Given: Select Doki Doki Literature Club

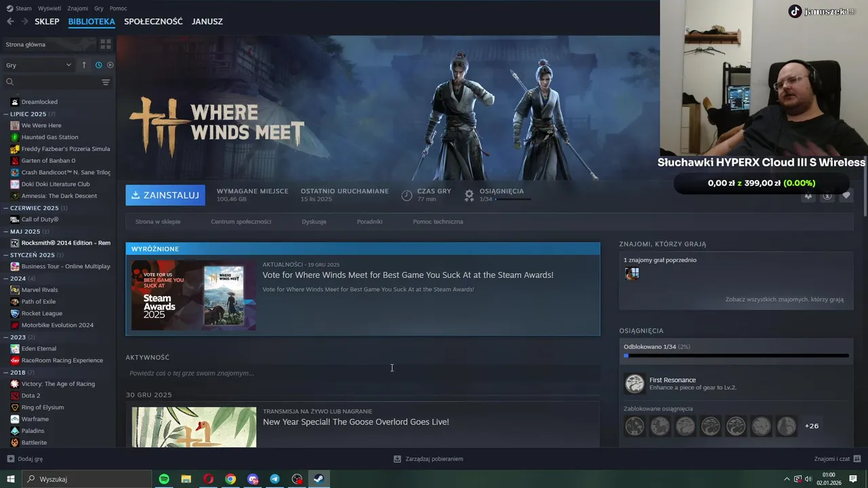Looking at the screenshot, I should (x=56, y=184).
